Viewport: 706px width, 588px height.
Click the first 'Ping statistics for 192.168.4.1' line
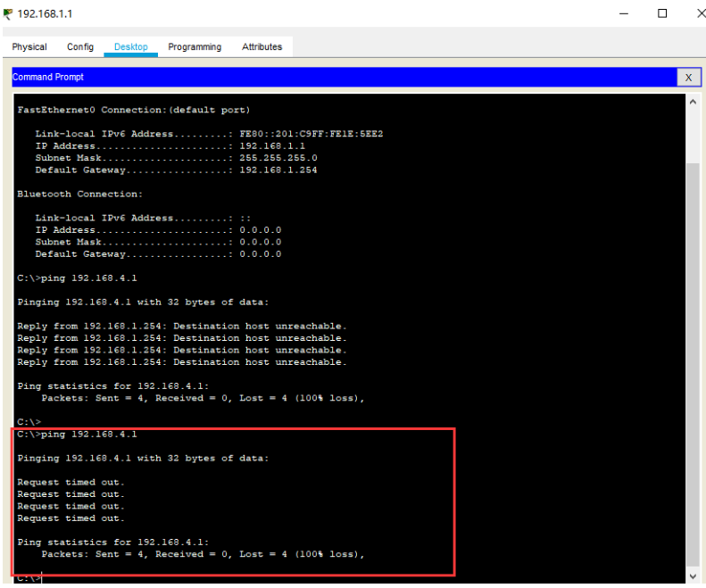[113, 386]
